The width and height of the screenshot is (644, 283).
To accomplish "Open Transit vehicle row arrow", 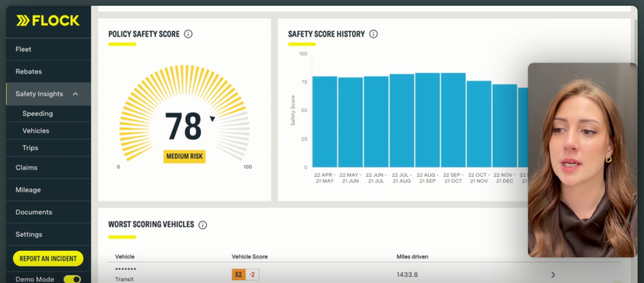I will [553, 275].
